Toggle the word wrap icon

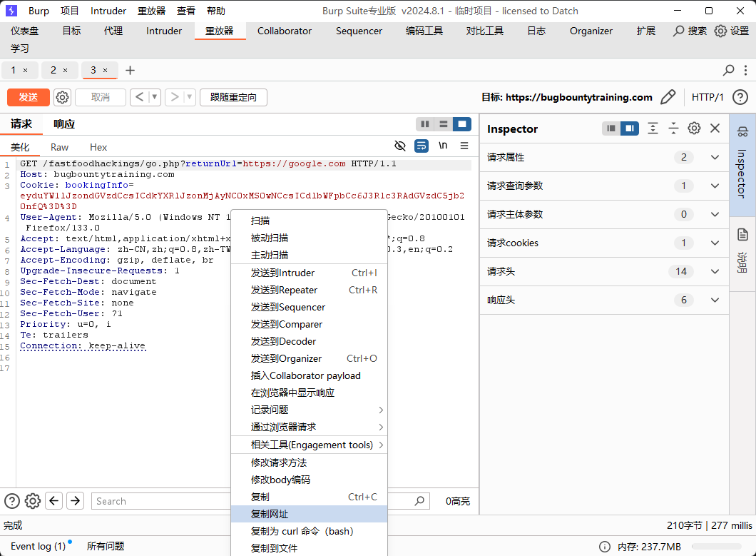pyautogui.click(x=422, y=146)
